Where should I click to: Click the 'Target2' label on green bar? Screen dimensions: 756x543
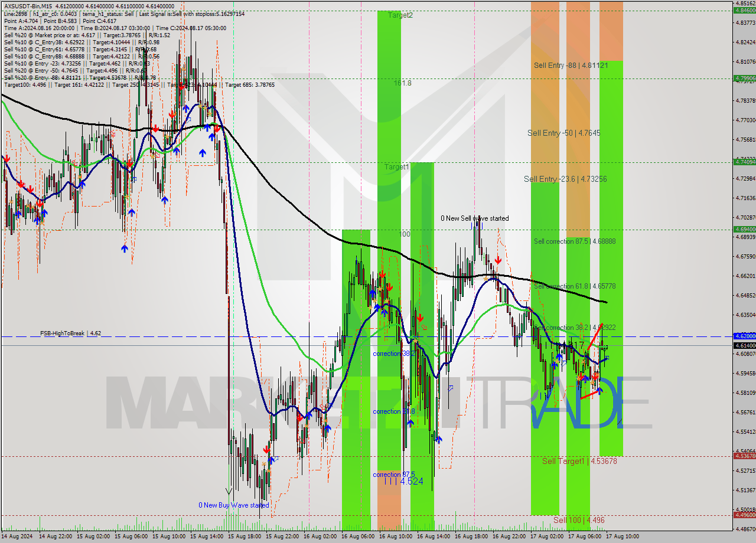[x=400, y=15]
